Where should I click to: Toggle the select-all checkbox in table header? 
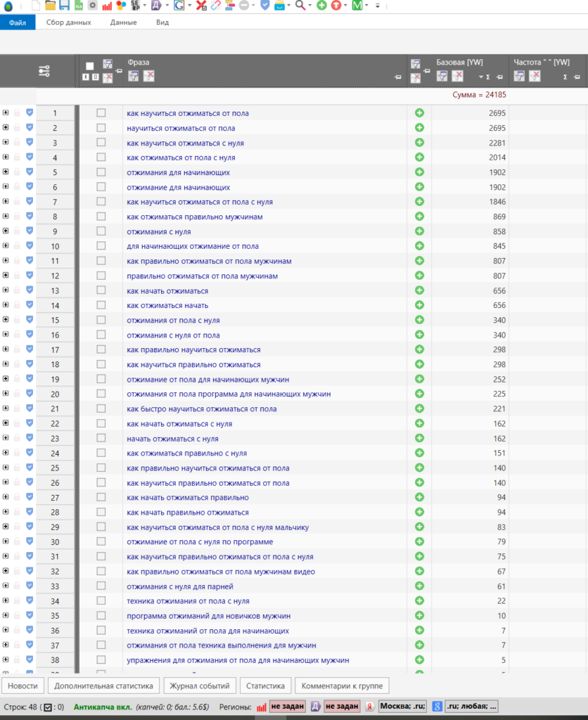89,66
